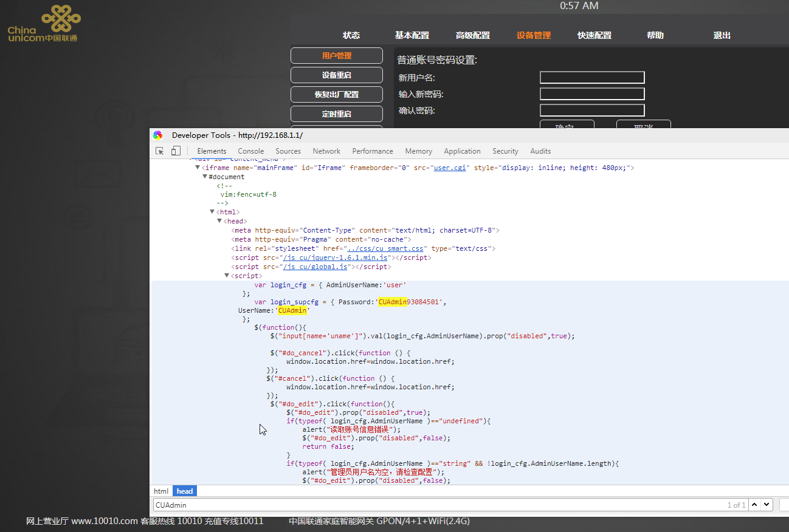Image resolution: width=789 pixels, height=532 pixels.
Task: Select the inspect element picker icon
Action: coord(160,151)
